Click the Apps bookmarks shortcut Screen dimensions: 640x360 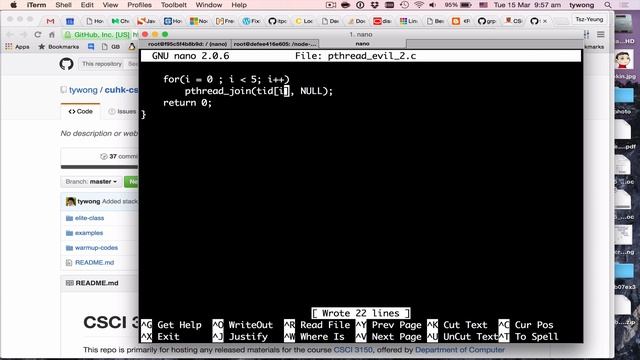coord(17,47)
